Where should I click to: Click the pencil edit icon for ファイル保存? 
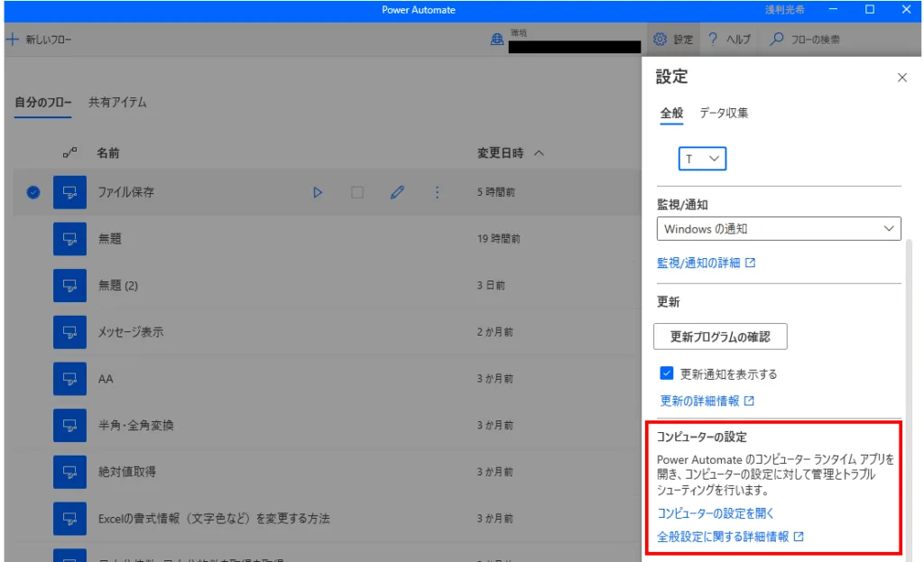click(397, 192)
